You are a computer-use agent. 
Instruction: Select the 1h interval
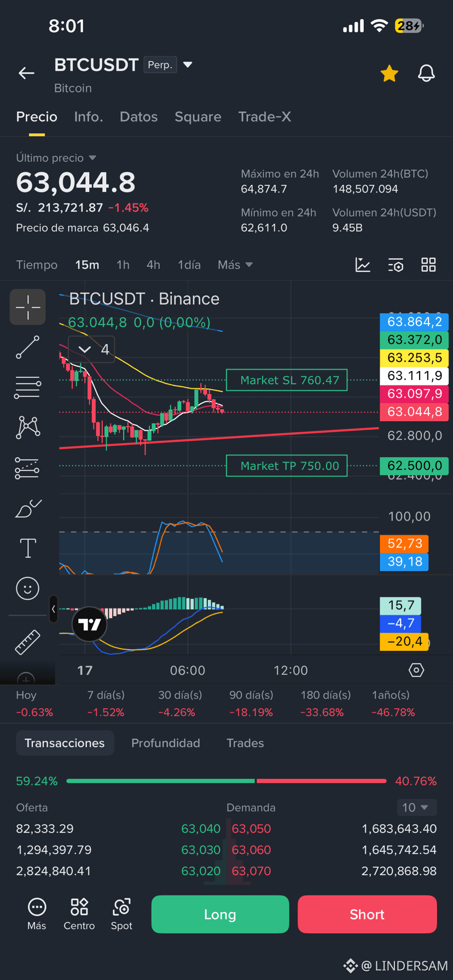click(x=123, y=265)
